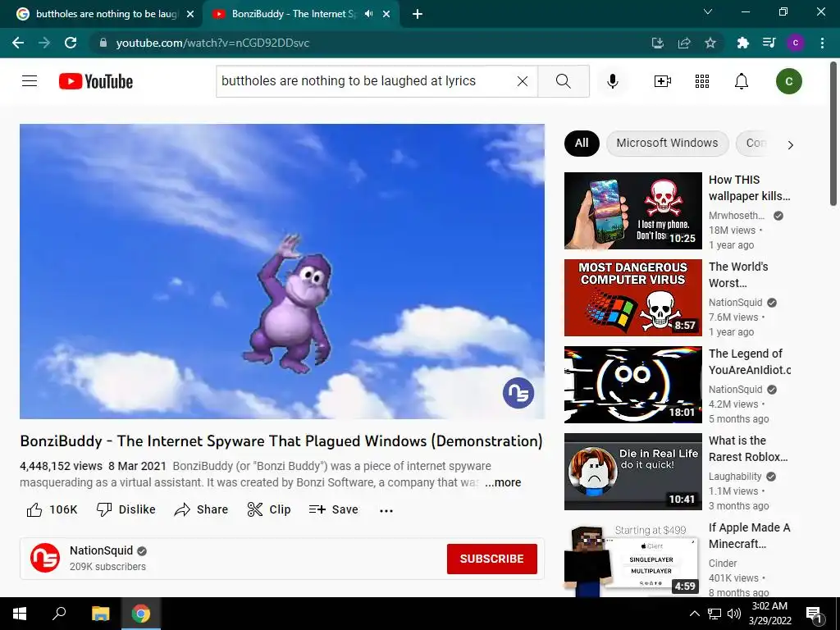Open more actions three-dot menu

point(386,510)
